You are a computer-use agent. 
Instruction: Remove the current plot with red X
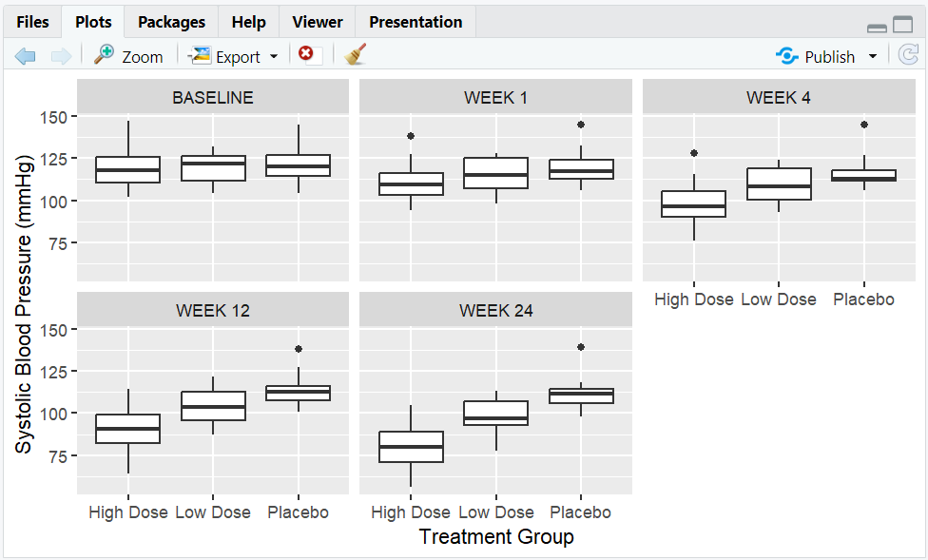pos(306,54)
